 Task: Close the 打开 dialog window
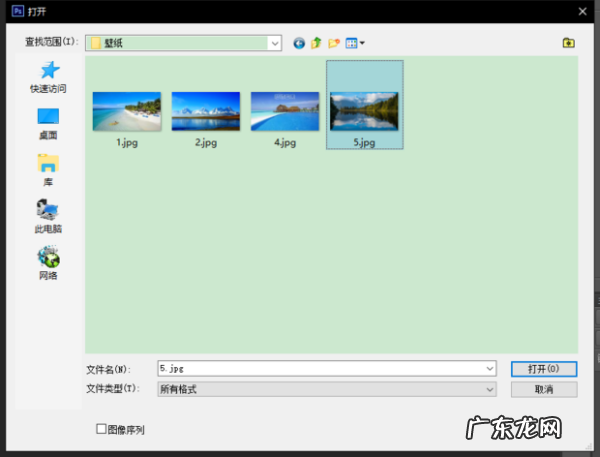pyautogui.click(x=582, y=11)
